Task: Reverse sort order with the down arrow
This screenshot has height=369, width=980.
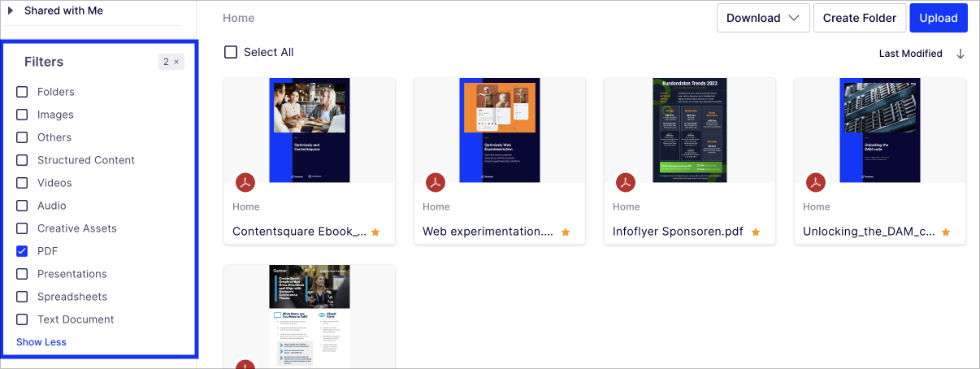Action: tap(960, 54)
